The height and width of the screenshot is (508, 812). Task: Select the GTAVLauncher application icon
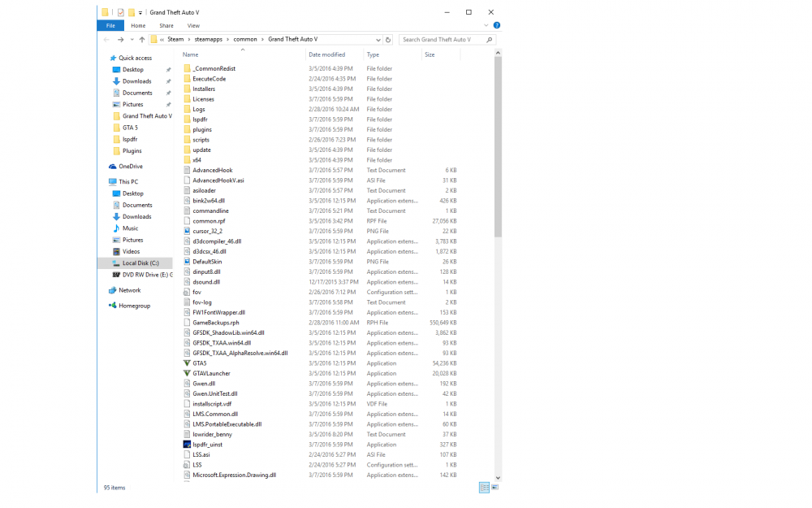(187, 373)
